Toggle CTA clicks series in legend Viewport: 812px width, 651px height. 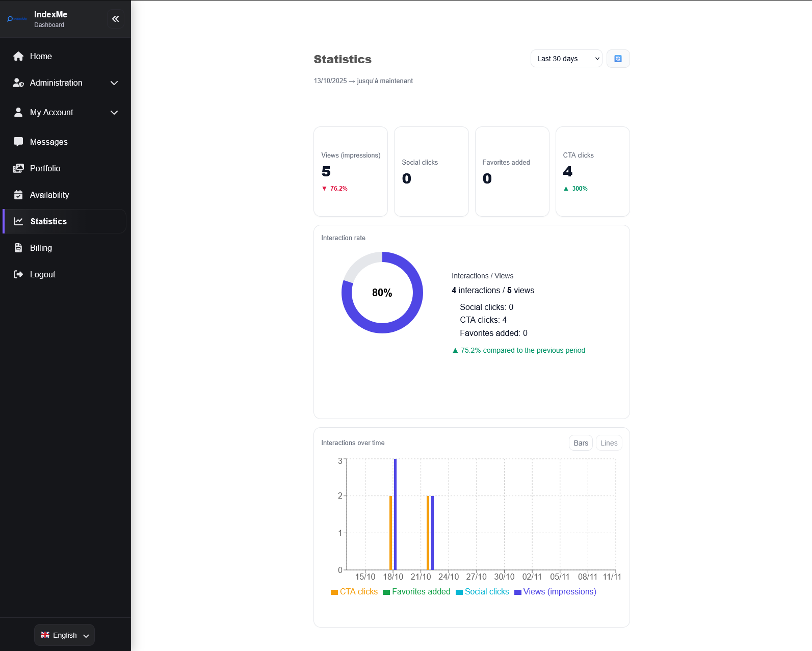354,592
